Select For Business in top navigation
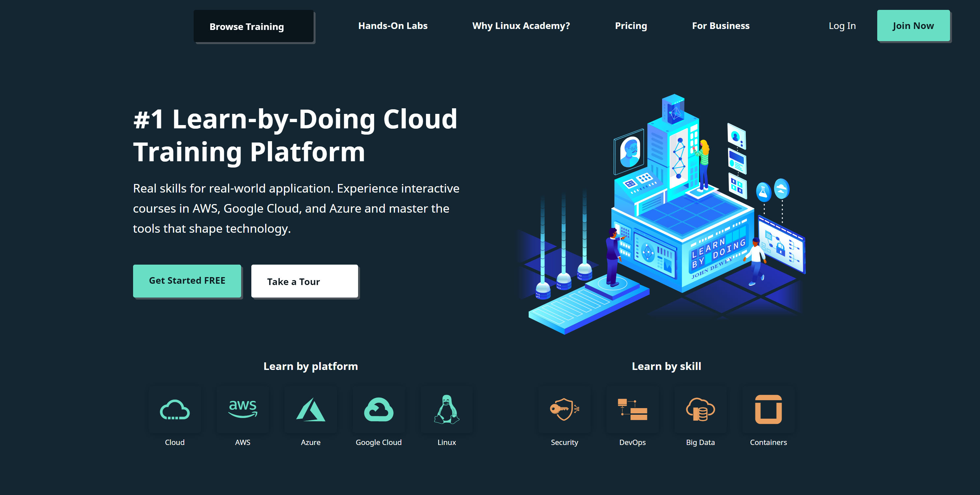980x495 pixels. coord(720,26)
